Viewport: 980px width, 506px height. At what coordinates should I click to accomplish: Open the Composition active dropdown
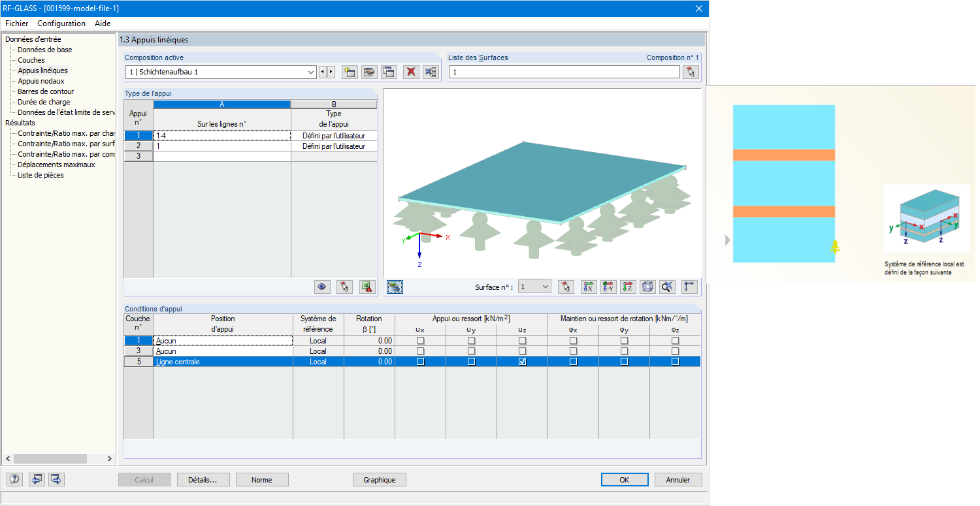311,72
